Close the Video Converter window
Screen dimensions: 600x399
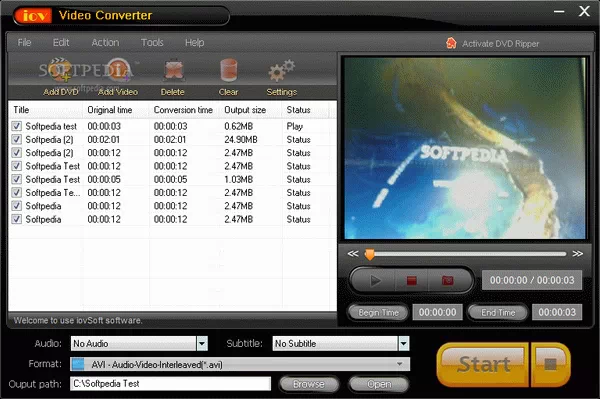pyautogui.click(x=584, y=11)
